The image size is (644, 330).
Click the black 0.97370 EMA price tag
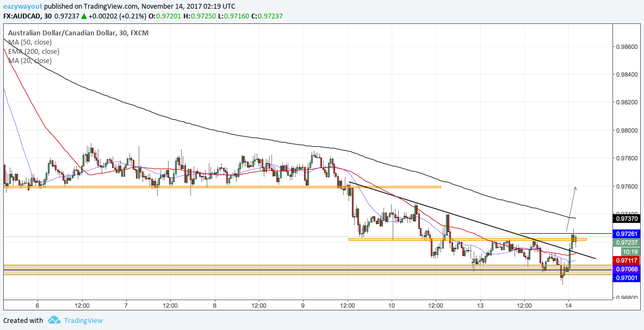tap(627, 219)
